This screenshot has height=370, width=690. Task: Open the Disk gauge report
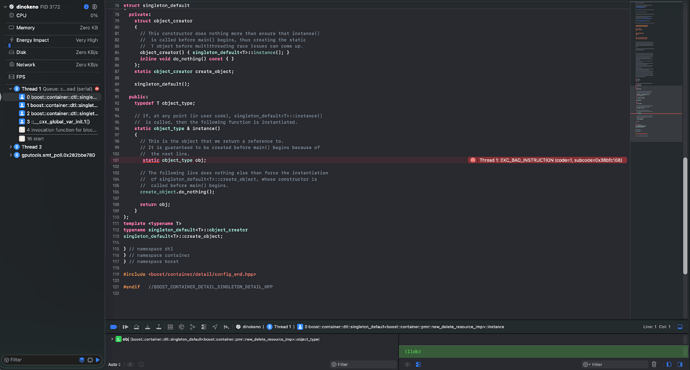pyautogui.click(x=53, y=52)
